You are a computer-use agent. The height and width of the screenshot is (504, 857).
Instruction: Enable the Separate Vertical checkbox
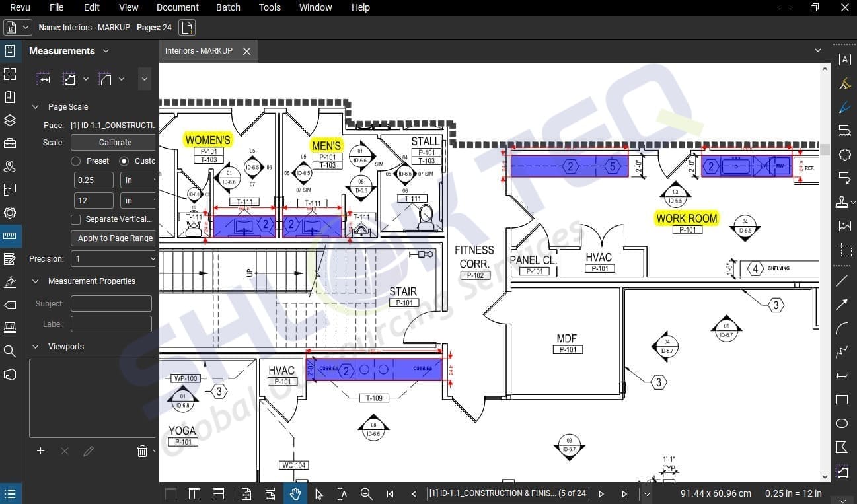coord(75,219)
